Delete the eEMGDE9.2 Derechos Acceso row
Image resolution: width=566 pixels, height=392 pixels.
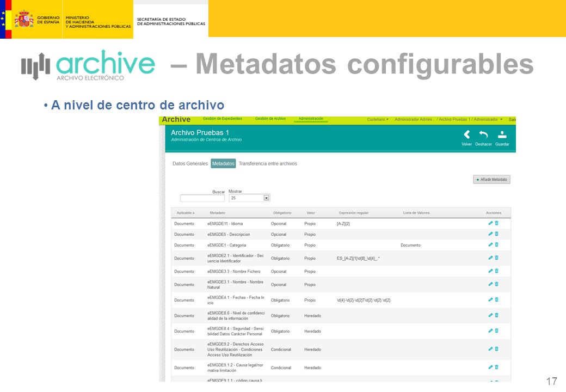point(497,349)
